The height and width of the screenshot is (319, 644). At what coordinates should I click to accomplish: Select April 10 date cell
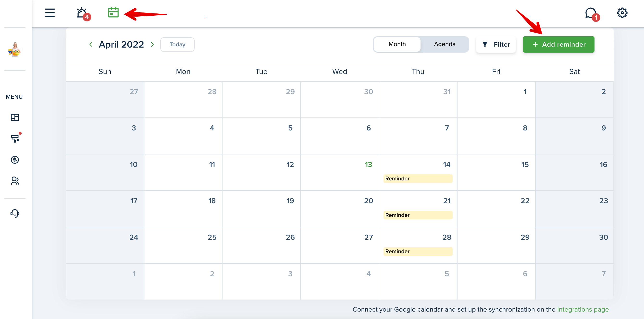pyautogui.click(x=105, y=172)
